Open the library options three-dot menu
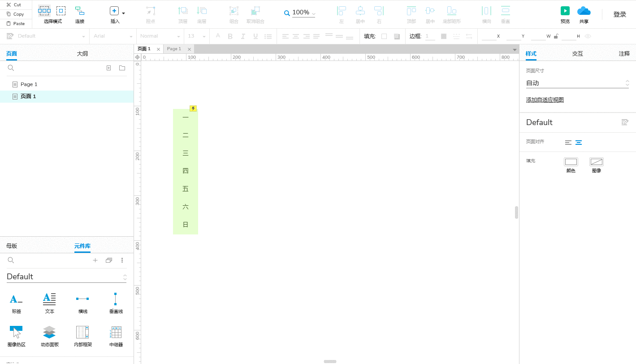 (122, 260)
